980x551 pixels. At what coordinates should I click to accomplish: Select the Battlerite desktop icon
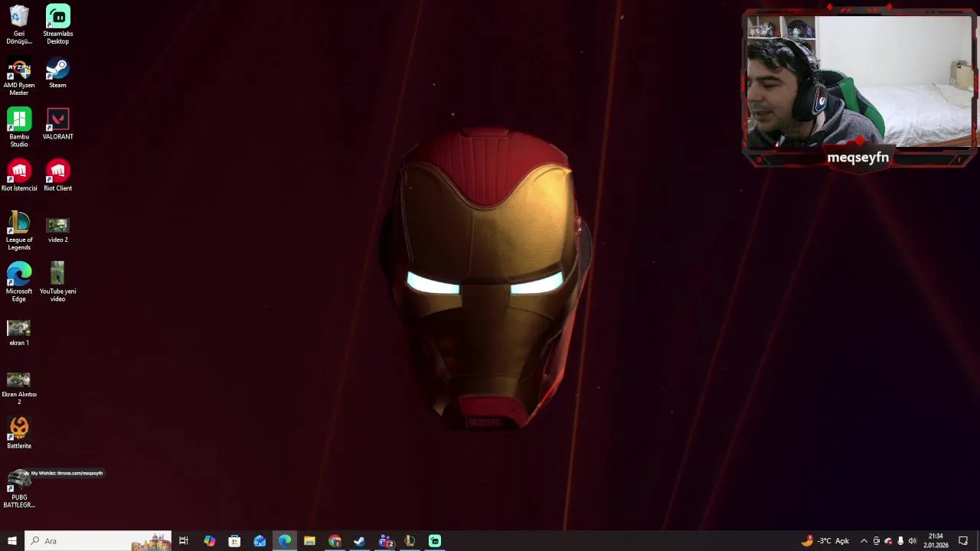coord(19,433)
